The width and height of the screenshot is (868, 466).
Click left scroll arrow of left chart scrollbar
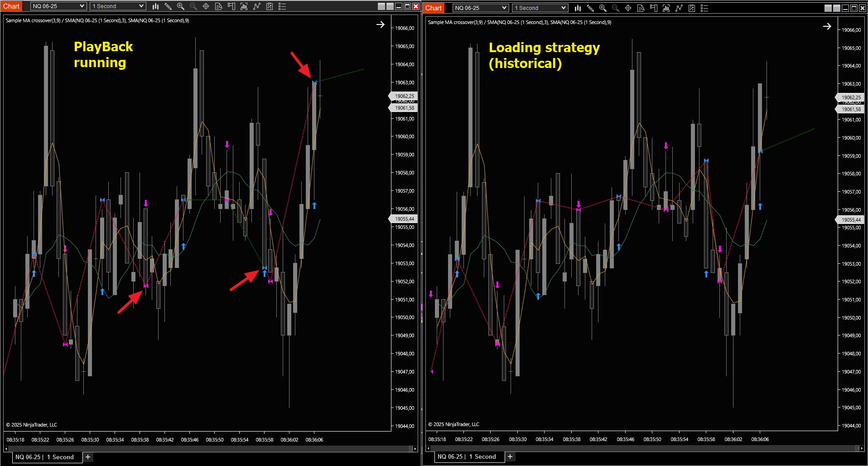6,449
